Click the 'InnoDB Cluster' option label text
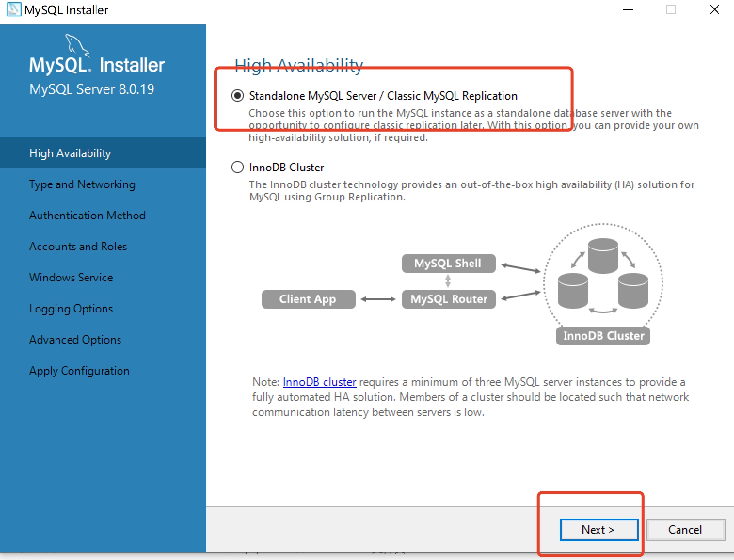Image resolution: width=734 pixels, height=560 pixels. click(x=287, y=168)
